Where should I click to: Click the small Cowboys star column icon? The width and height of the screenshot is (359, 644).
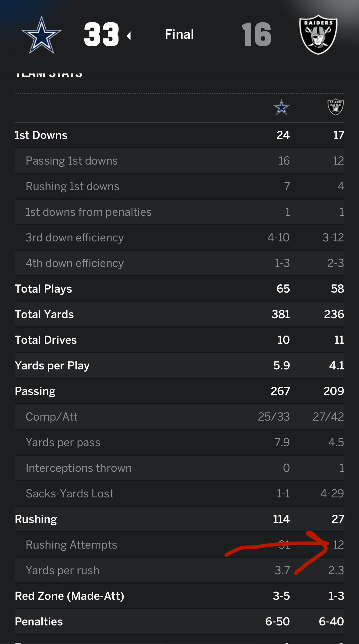281,107
